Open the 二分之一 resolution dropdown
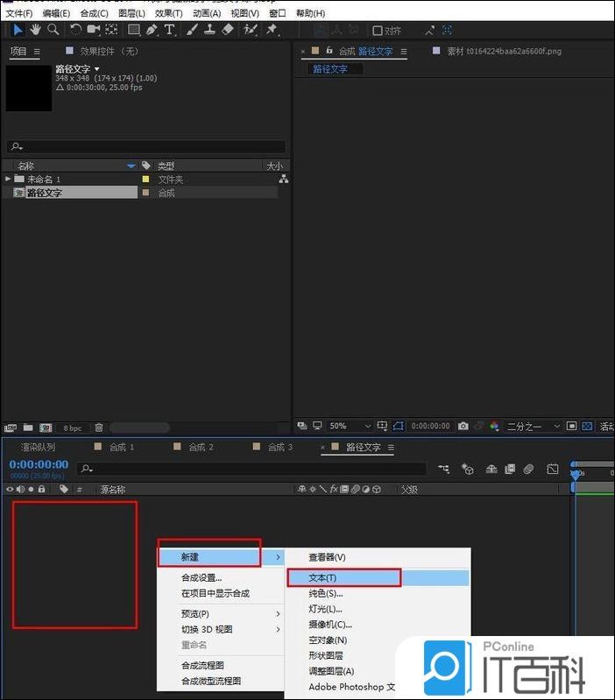This screenshot has height=700, width=615. tap(534, 427)
